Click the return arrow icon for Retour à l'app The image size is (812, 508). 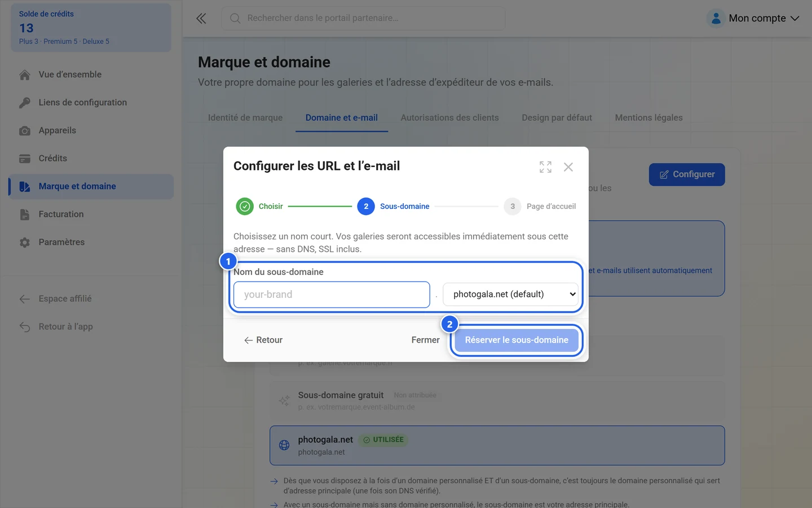(x=25, y=327)
